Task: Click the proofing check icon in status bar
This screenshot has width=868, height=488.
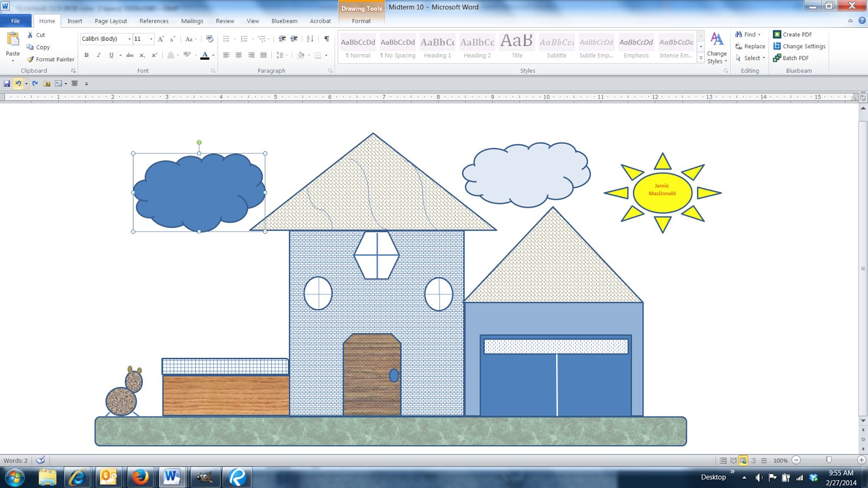Action: click(x=40, y=460)
